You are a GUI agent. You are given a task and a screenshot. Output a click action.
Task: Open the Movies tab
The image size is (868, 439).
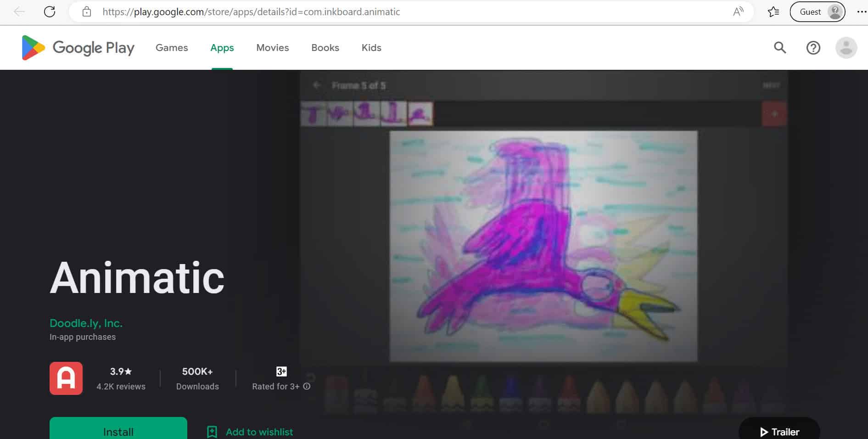pos(273,48)
